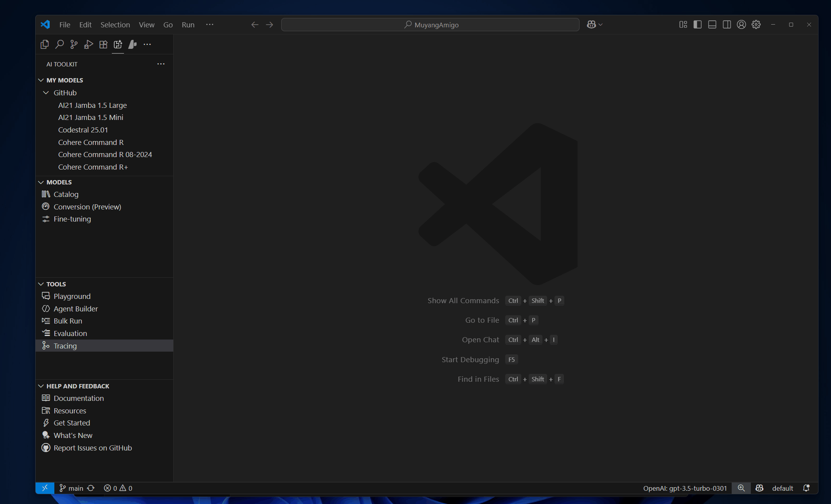Open the Selection menu
Screen dimensions: 831x504
115,25
